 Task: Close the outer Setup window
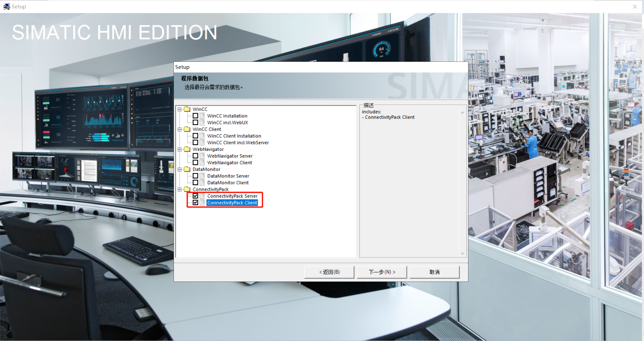click(635, 6)
